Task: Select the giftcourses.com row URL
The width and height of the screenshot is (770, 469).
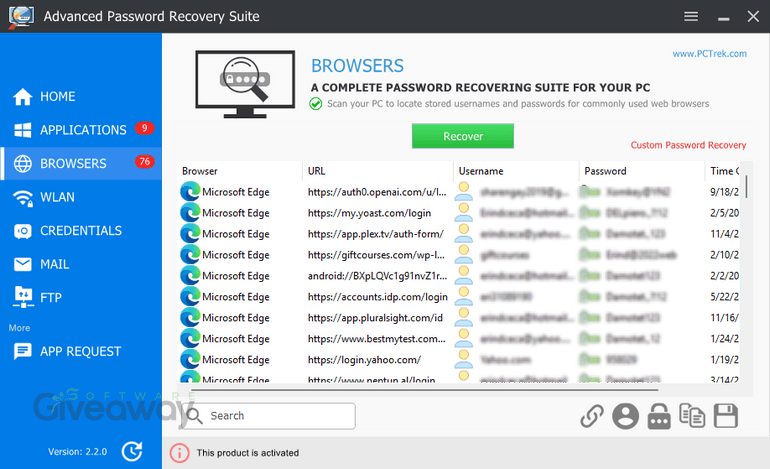Action: click(x=376, y=255)
